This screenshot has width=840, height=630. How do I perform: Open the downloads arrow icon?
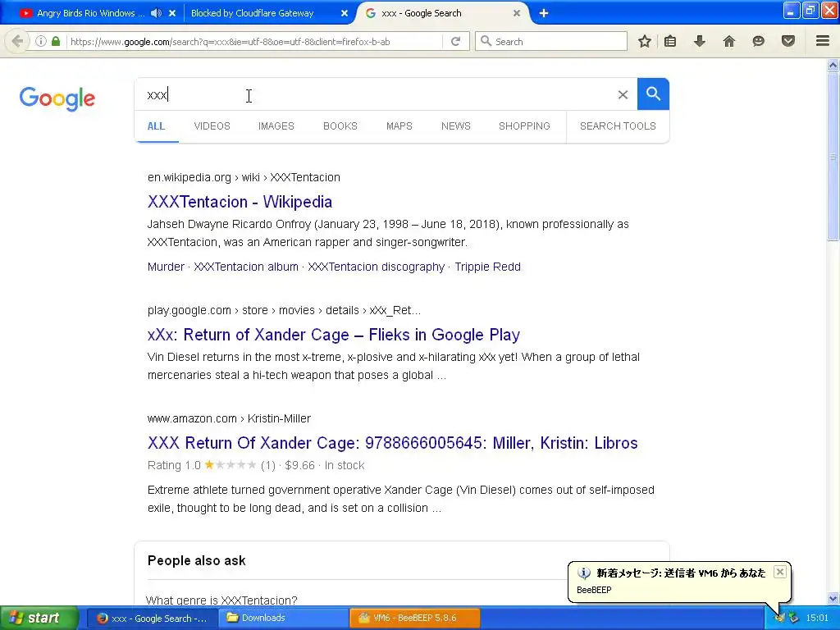(x=700, y=41)
